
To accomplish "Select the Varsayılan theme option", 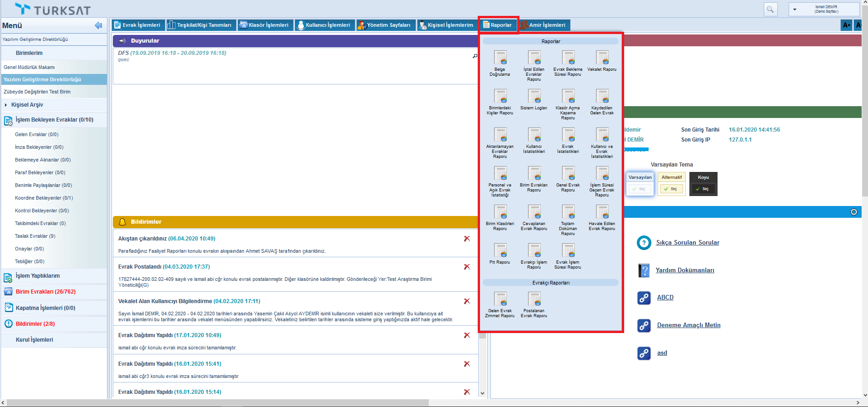I will (640, 189).
